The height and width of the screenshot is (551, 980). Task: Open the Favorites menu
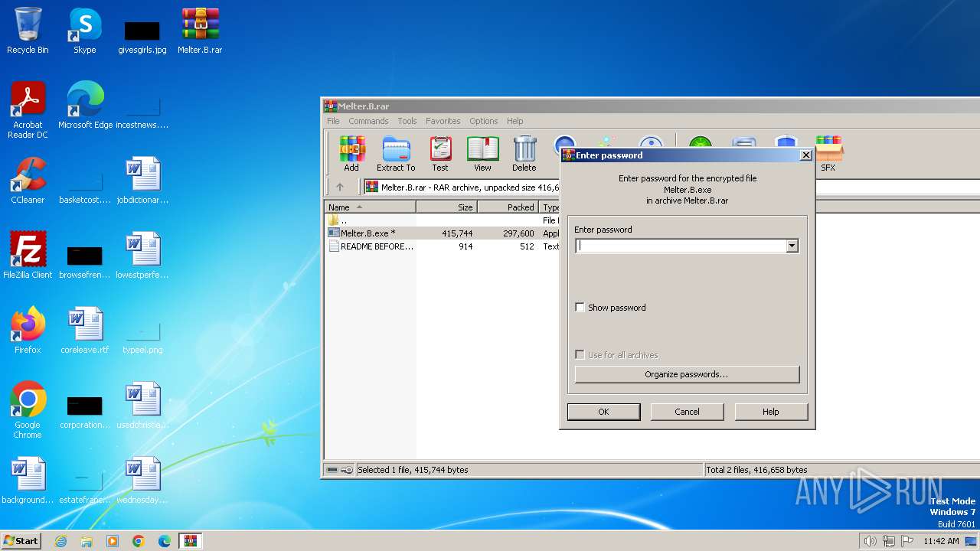[x=443, y=121]
